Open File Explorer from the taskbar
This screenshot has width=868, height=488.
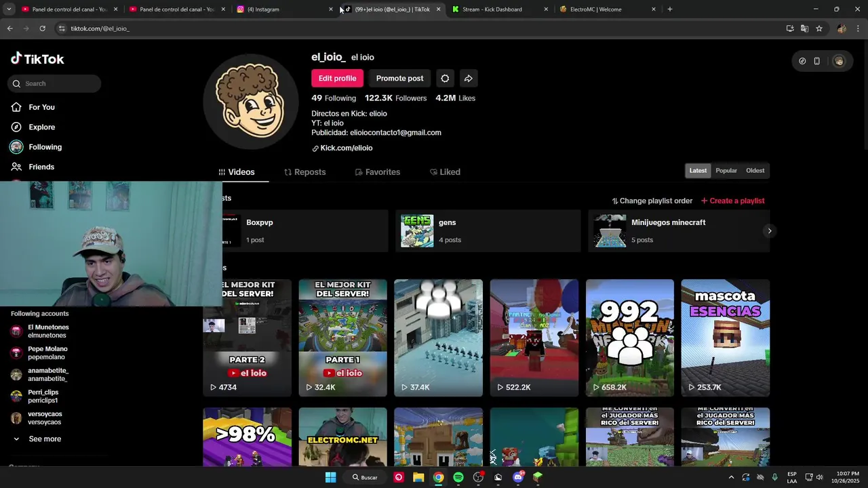(418, 477)
